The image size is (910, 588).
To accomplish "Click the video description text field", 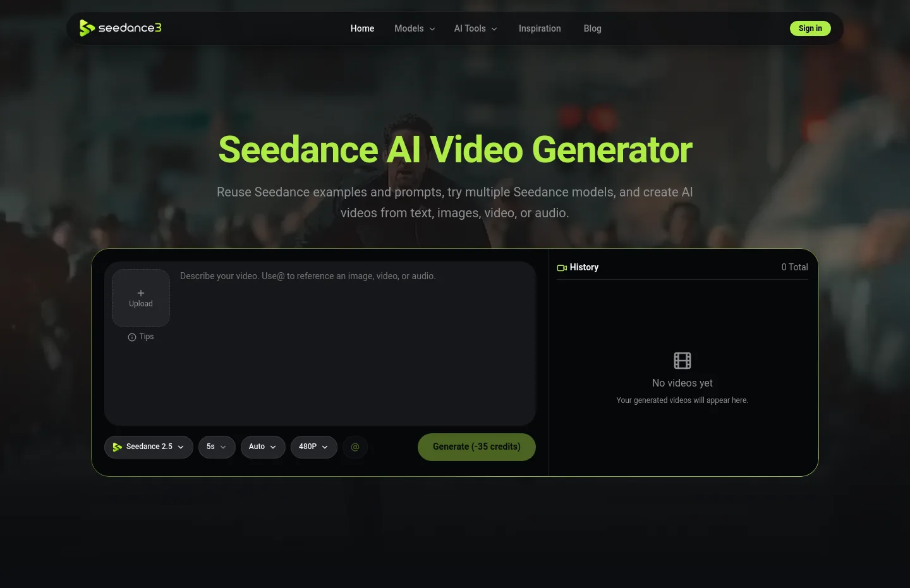I will coord(354,344).
